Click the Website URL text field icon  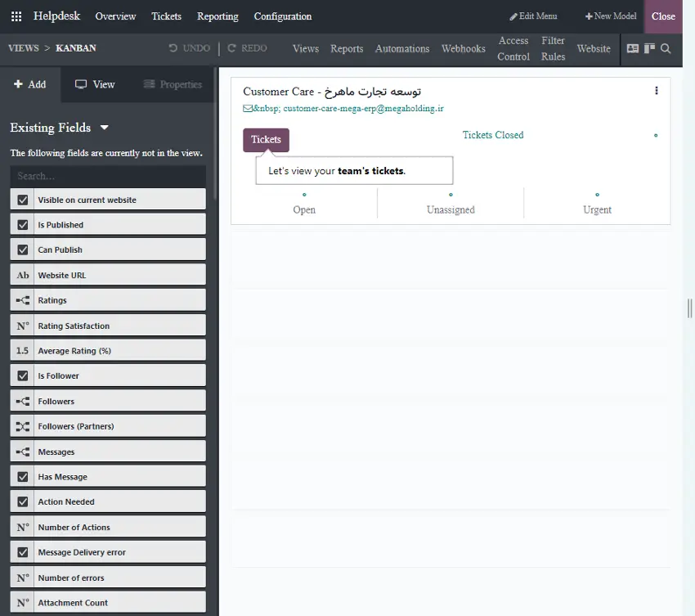[x=23, y=275]
